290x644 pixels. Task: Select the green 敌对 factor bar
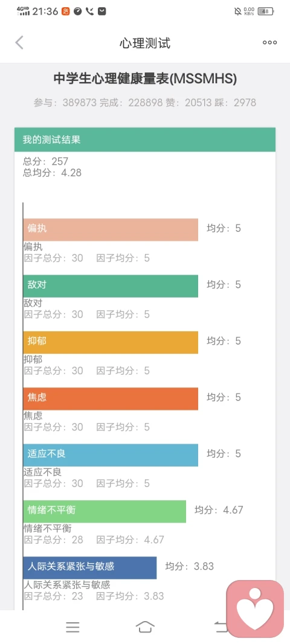(x=111, y=286)
